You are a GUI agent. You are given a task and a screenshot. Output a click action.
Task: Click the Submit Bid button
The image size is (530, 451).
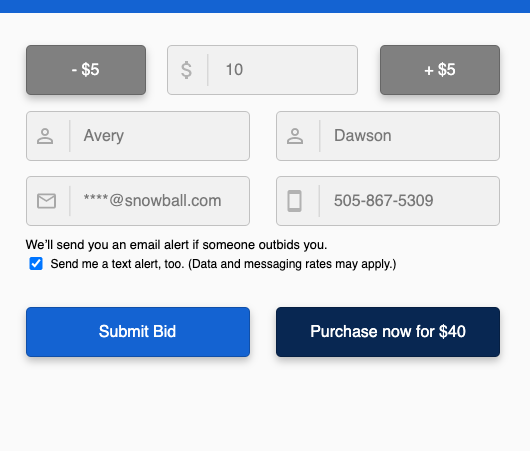point(138,332)
